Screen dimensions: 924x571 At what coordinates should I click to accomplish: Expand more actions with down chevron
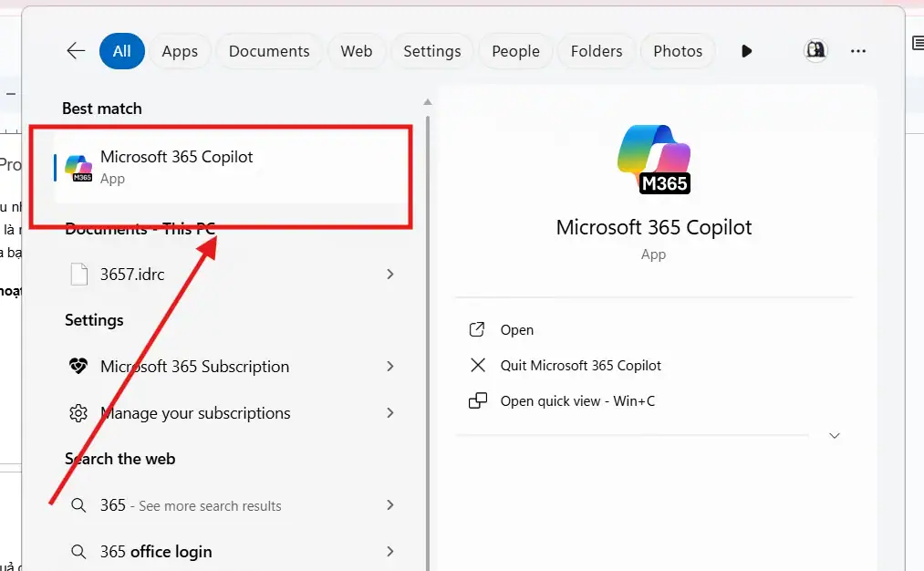(834, 436)
